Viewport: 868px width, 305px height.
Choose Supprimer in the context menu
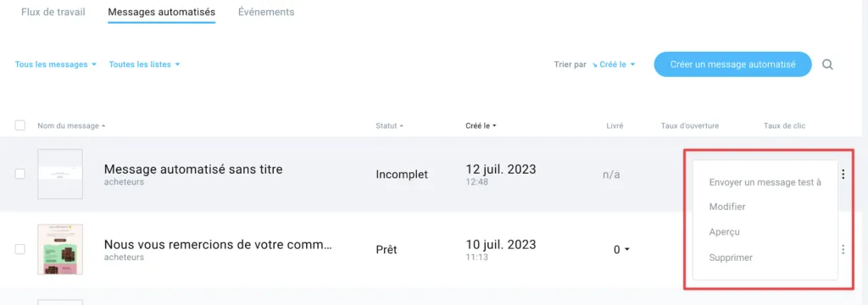pyautogui.click(x=731, y=258)
